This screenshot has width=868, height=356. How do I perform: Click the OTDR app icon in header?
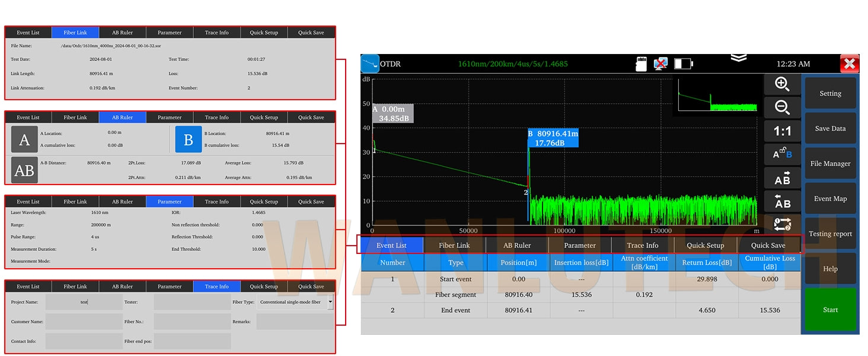[370, 63]
